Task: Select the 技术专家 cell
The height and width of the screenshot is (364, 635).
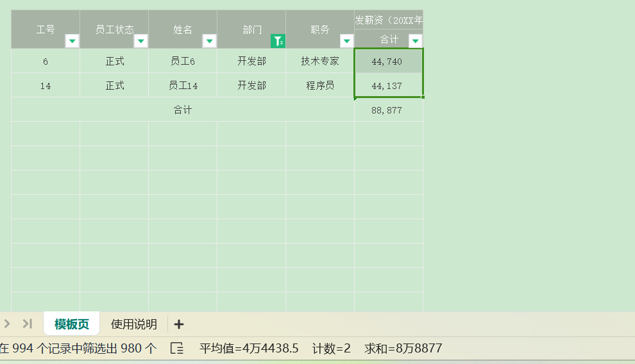Action: pyautogui.click(x=319, y=61)
